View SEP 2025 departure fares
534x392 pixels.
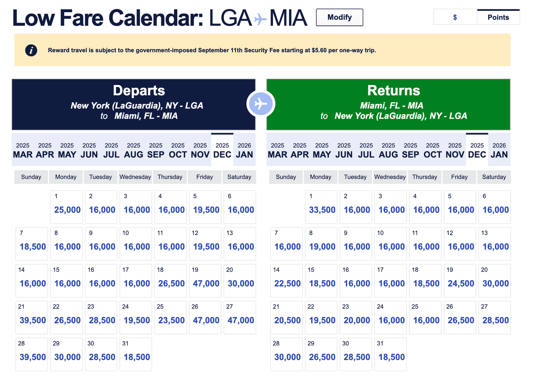156,150
